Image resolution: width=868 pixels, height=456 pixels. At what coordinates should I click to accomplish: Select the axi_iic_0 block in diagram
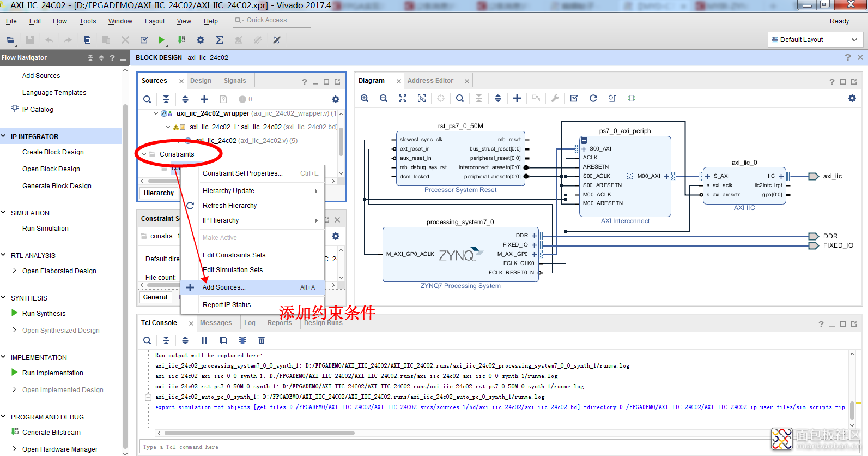pyautogui.click(x=744, y=185)
